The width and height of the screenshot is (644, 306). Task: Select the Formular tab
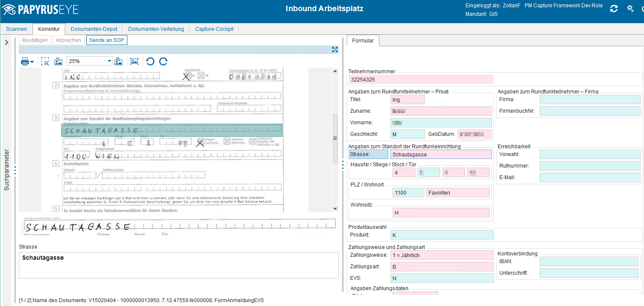click(363, 41)
